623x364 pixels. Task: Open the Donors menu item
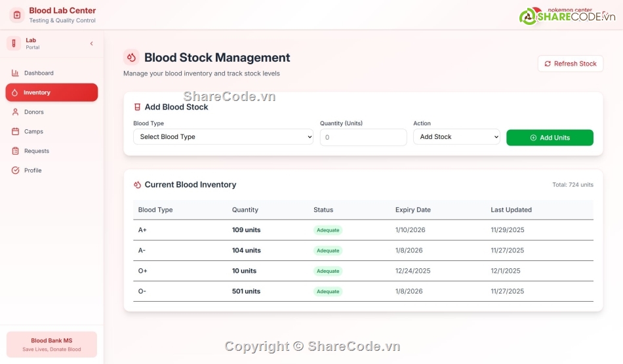pyautogui.click(x=34, y=112)
